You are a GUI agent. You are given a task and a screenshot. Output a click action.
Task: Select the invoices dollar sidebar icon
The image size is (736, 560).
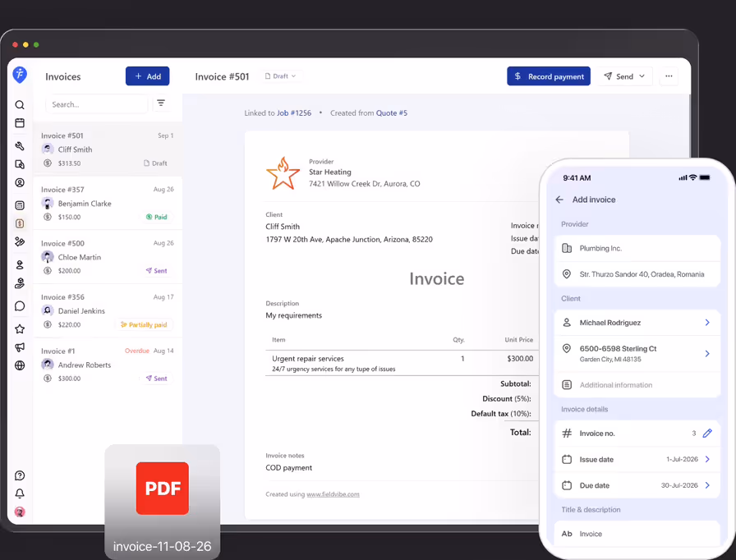point(20,223)
